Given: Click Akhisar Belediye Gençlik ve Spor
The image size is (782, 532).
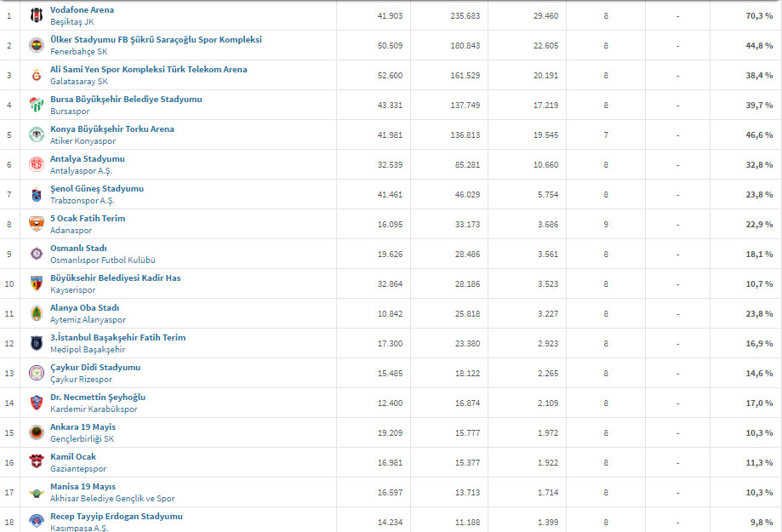Looking at the screenshot, I should (x=112, y=499).
